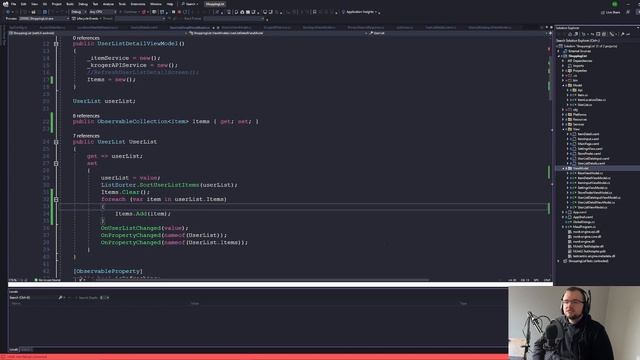Open the project navigation dropdown ShoppingList (net8.0-android)
The image size is (640, 360).
[x=97, y=33]
